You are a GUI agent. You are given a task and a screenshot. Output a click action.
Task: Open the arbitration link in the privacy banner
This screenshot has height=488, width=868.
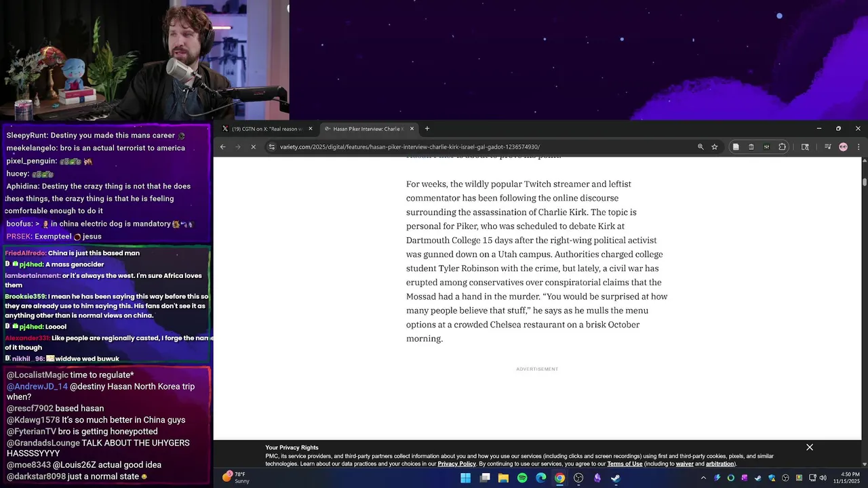pos(720,464)
